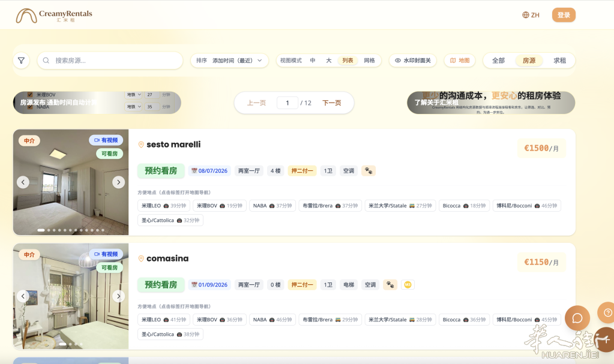Image resolution: width=614 pixels, height=364 pixels.
Task: Click 米兰大学/Statale 27分钟 tag
Action: [400, 206]
